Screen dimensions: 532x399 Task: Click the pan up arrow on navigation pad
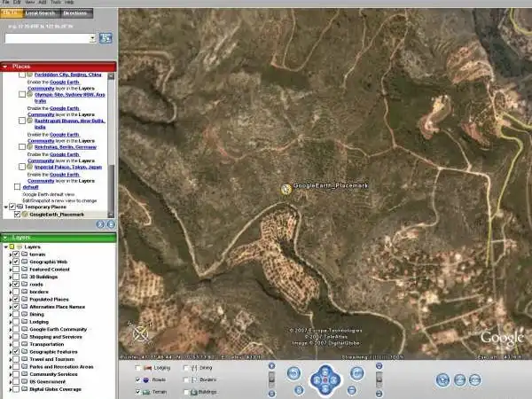click(325, 372)
